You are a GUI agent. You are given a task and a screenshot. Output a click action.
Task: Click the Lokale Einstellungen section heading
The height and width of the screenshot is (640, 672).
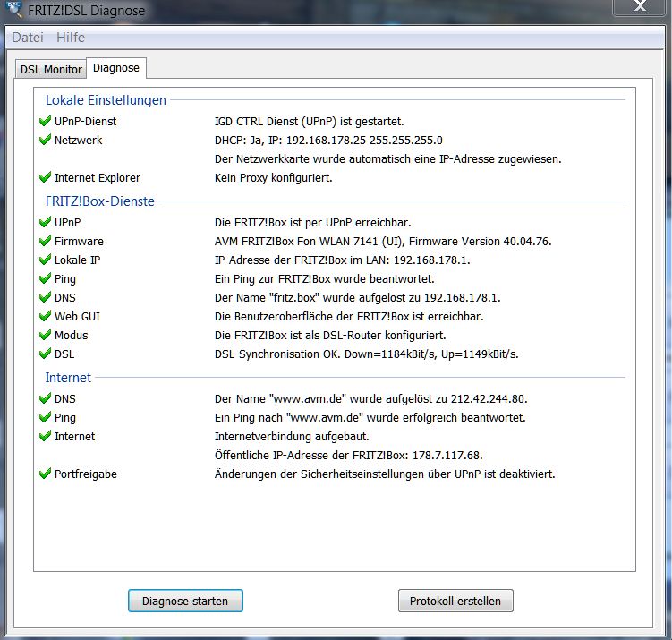(106, 100)
